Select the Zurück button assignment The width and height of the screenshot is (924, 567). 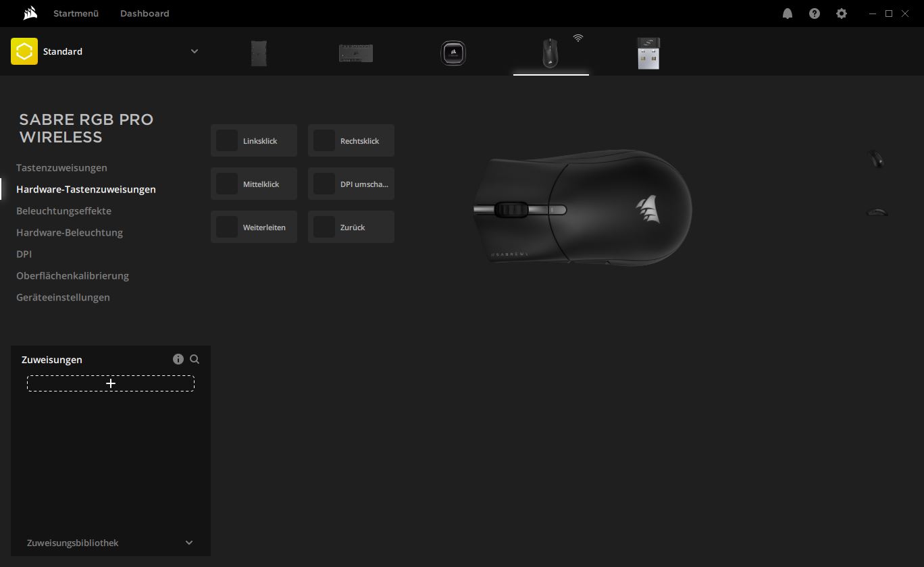[351, 227]
